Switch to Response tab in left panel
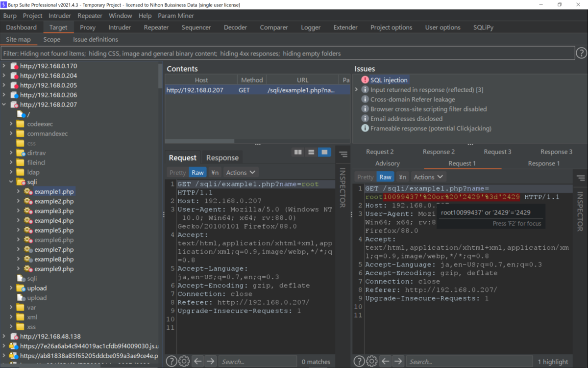 (222, 158)
